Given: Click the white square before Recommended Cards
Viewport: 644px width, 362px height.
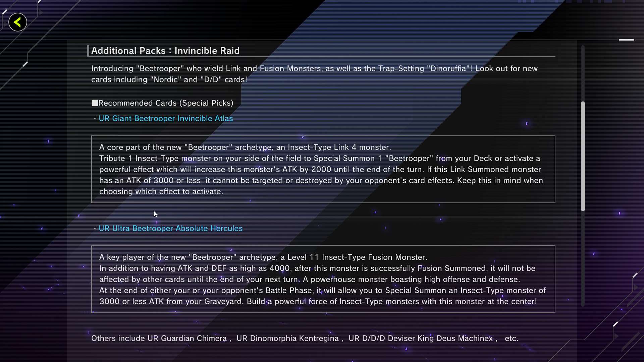Looking at the screenshot, I should coord(95,103).
